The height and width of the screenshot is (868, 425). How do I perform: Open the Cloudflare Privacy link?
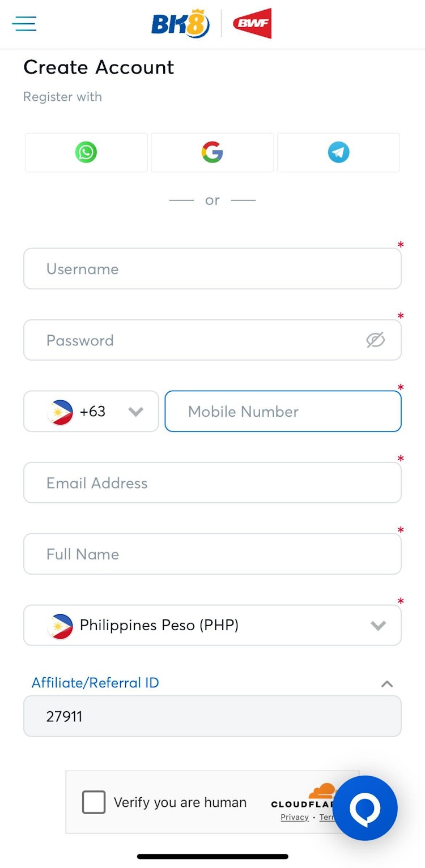coord(295,818)
